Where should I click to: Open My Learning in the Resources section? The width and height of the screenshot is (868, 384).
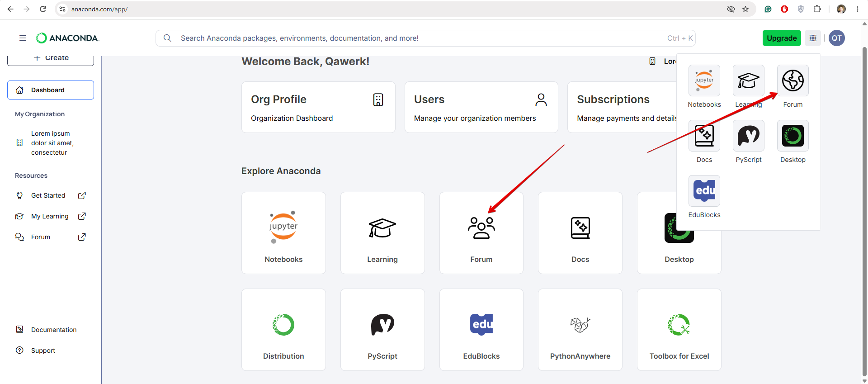pyautogui.click(x=51, y=216)
